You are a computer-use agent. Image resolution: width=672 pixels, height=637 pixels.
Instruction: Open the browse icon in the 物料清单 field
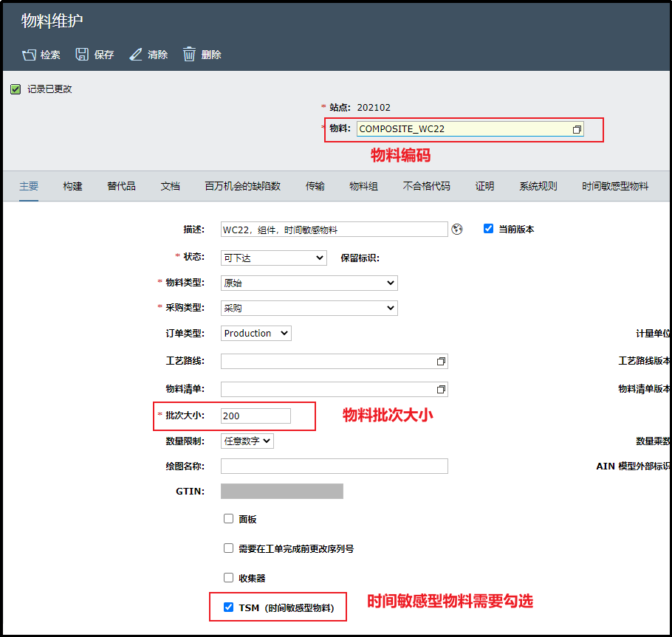pos(441,390)
